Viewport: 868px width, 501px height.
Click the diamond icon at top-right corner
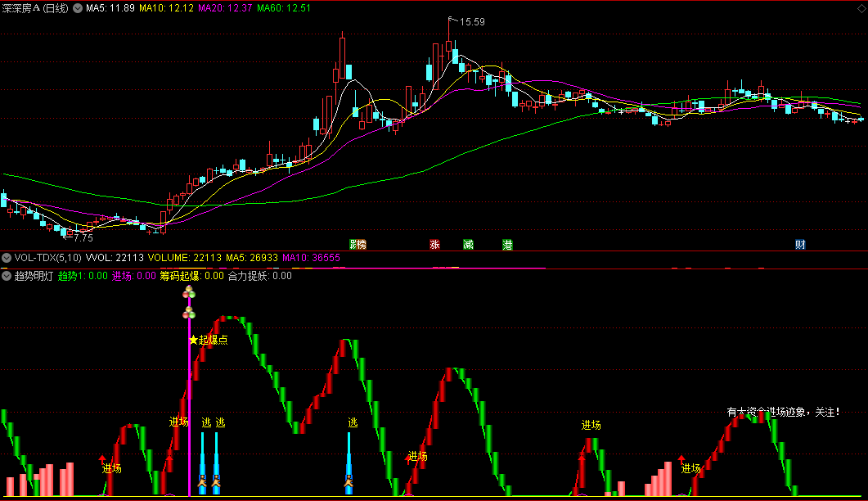(862, 8)
